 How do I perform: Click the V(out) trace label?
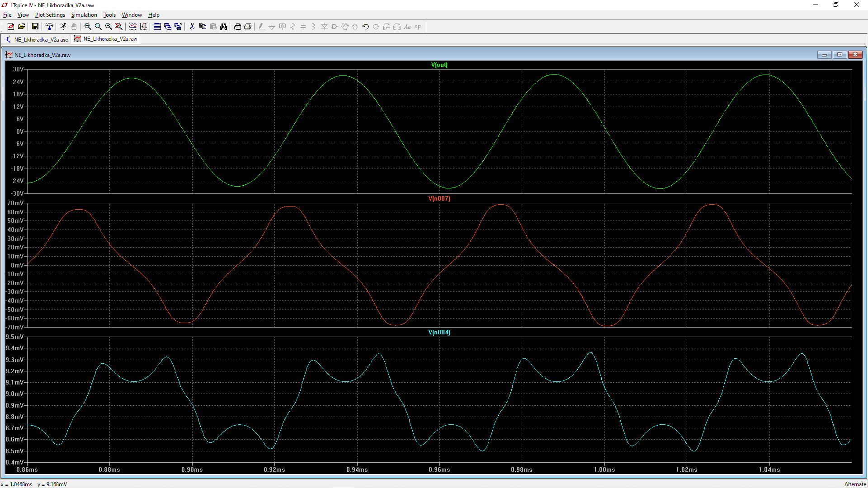[439, 65]
